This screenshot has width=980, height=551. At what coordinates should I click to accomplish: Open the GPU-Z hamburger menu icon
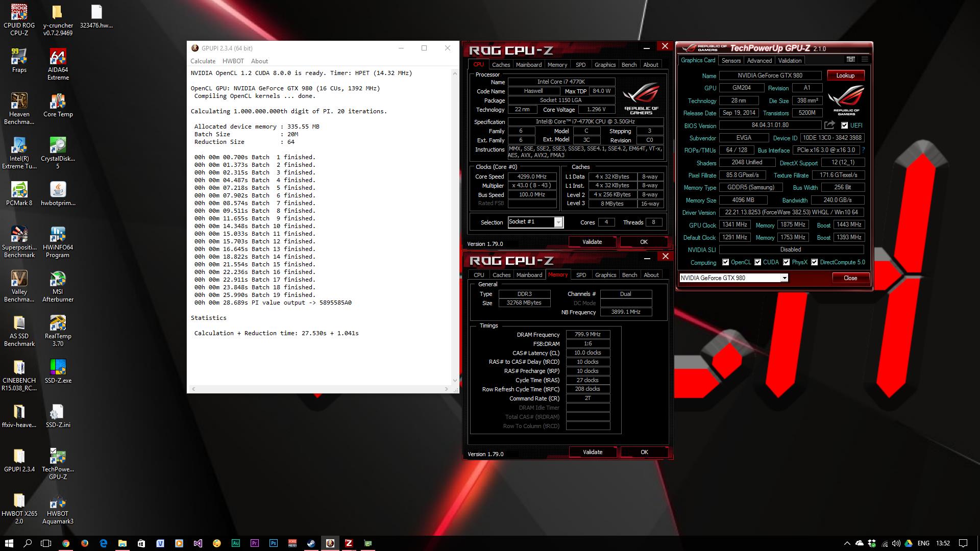pyautogui.click(x=864, y=60)
